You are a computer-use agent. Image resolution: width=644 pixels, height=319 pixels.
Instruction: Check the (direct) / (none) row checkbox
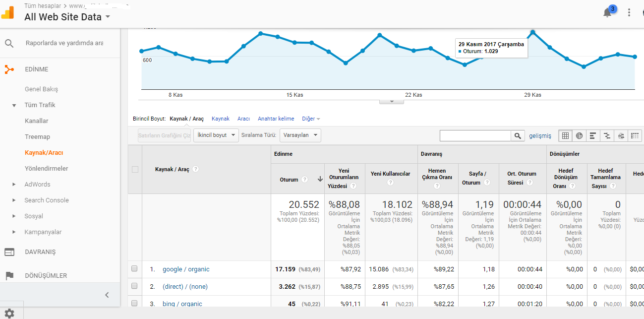point(134,286)
